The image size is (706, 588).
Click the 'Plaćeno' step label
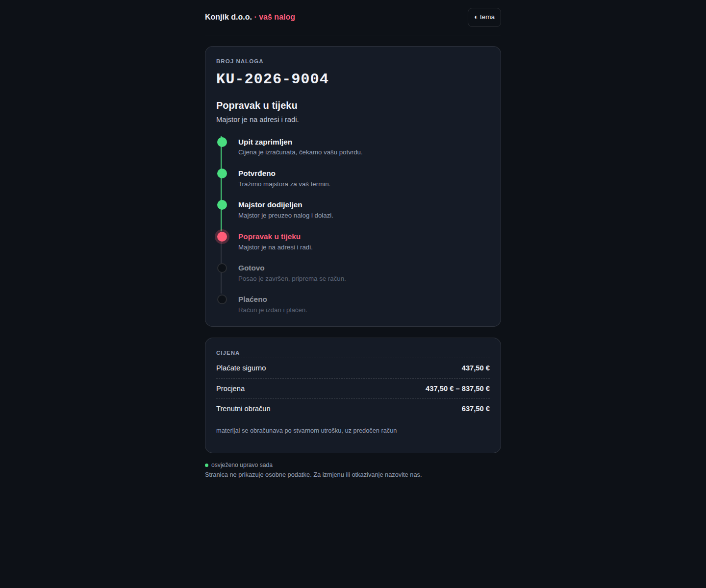[252, 299]
